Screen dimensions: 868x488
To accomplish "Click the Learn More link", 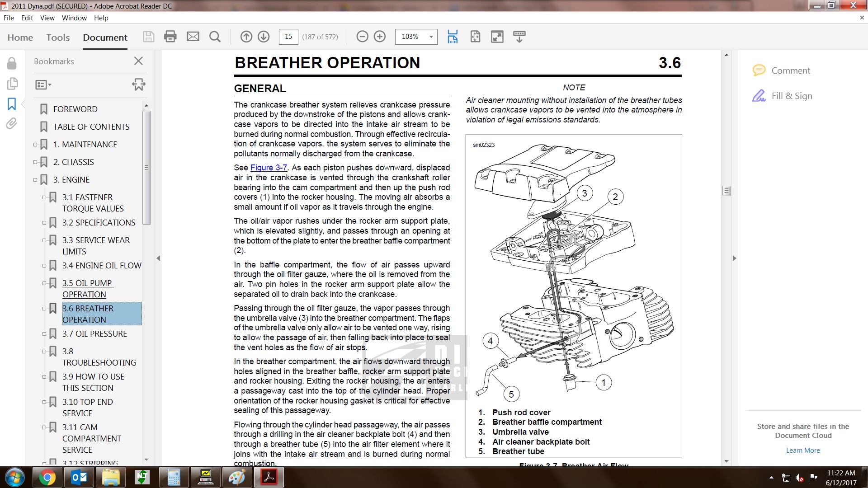I will 802,450.
